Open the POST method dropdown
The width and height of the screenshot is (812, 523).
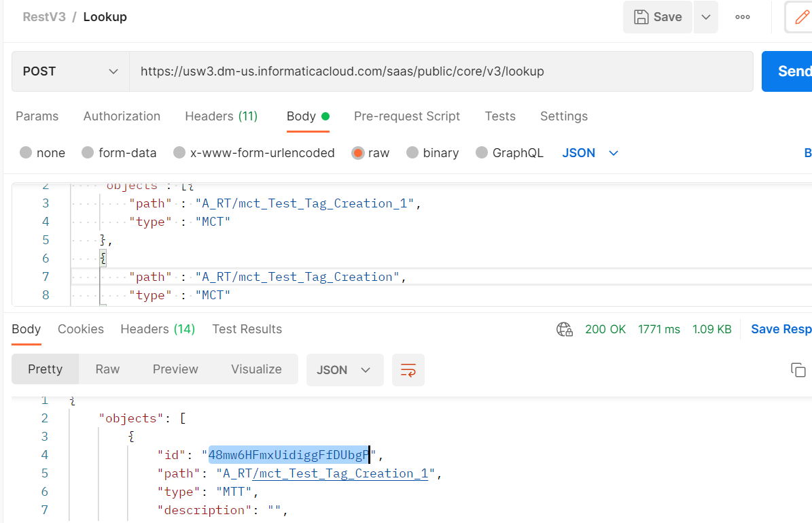click(71, 71)
